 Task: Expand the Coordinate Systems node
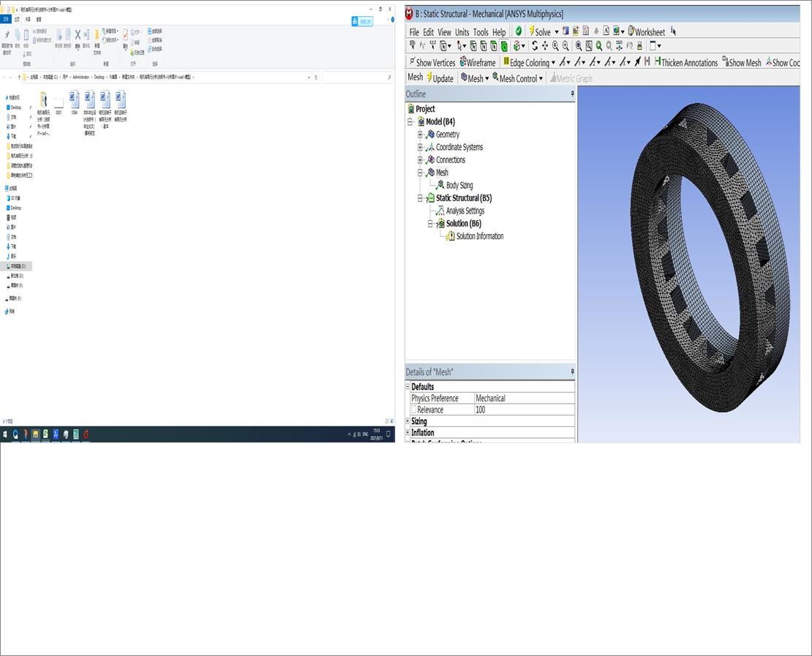[x=420, y=147]
